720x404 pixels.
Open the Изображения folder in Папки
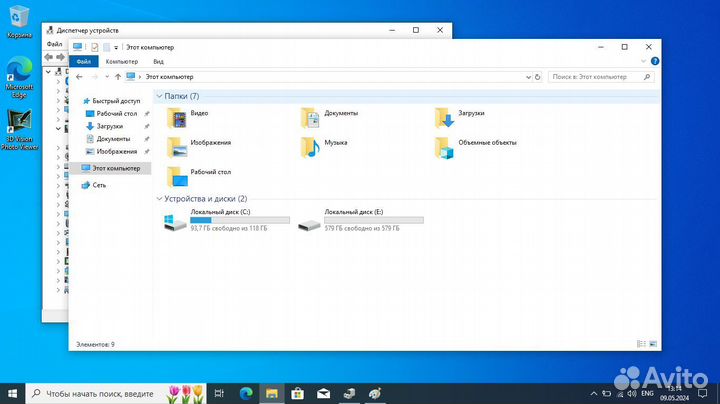coord(198,147)
